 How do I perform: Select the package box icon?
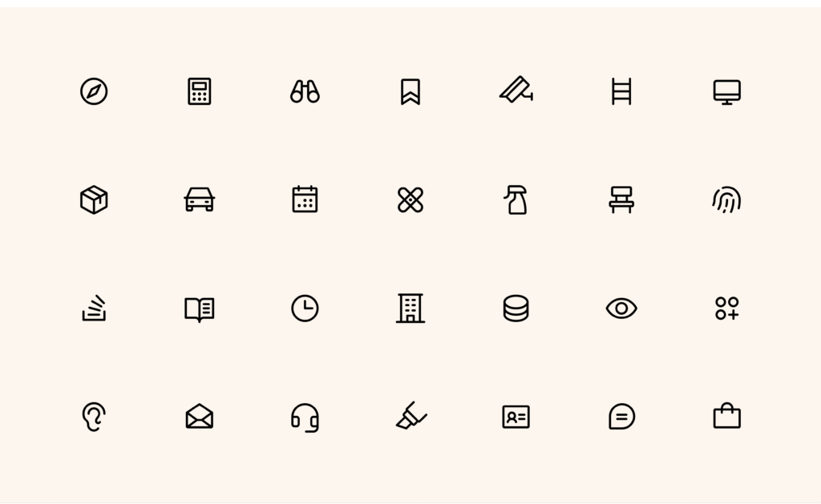(95, 200)
